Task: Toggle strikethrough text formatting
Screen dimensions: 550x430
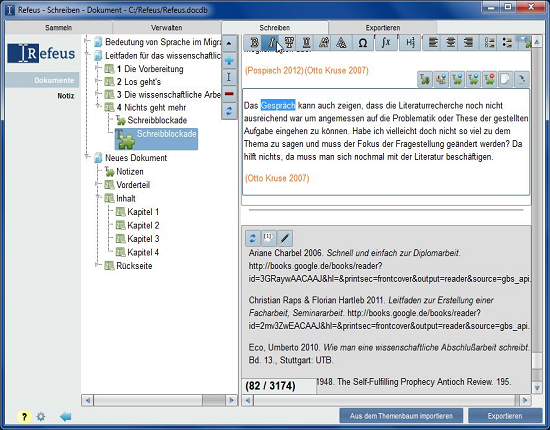Action: point(289,43)
